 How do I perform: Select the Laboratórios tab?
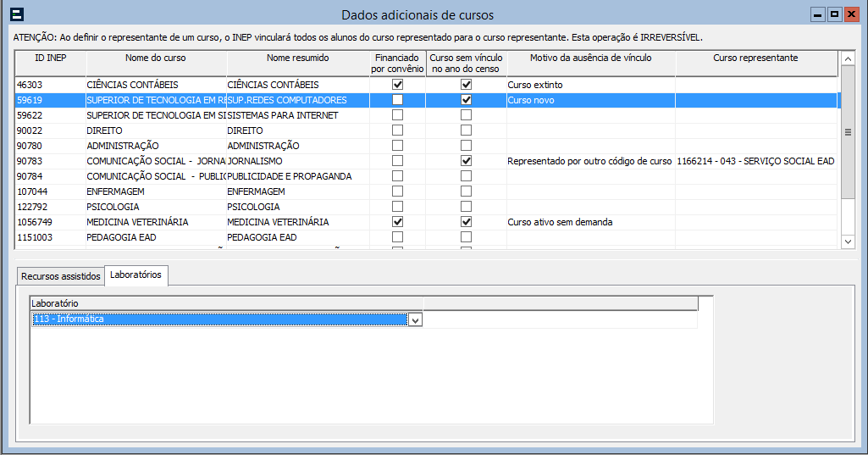135,275
